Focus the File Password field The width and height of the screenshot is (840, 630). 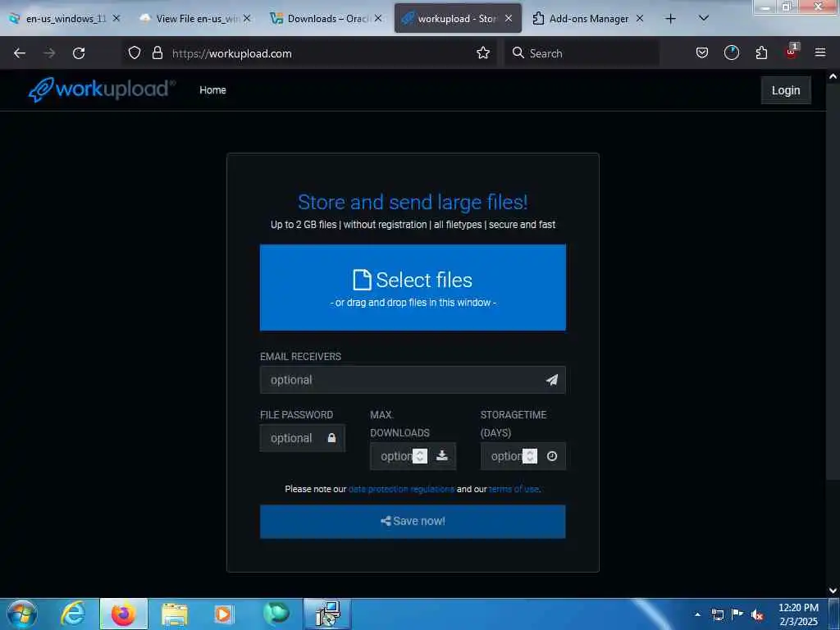click(x=302, y=438)
